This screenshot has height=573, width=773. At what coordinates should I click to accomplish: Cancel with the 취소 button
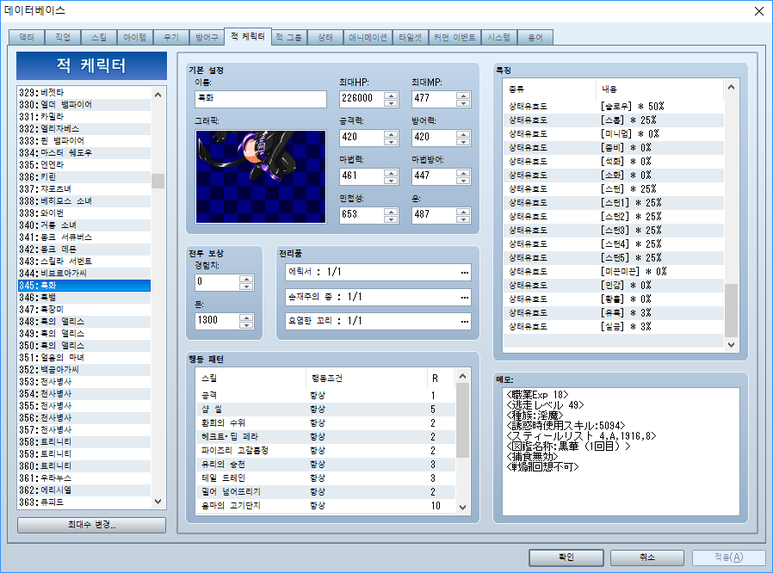[x=647, y=557]
